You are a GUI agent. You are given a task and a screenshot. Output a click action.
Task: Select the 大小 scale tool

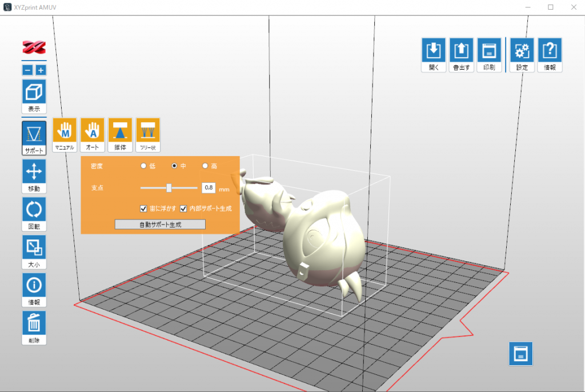[x=34, y=252]
